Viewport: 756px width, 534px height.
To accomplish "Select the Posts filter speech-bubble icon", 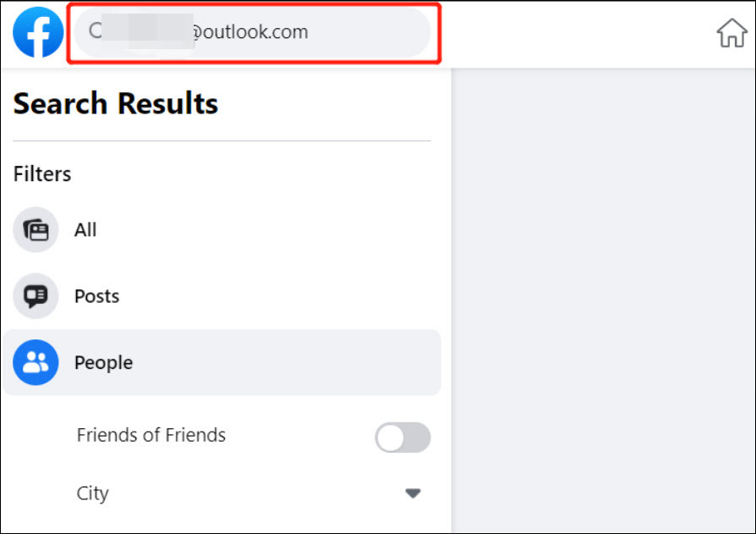I will coord(36,295).
